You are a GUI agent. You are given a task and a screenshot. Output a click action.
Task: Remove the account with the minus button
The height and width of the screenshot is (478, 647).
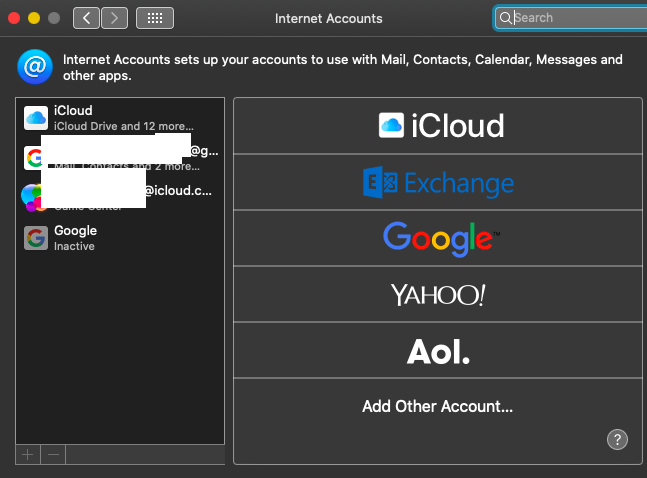(x=53, y=455)
